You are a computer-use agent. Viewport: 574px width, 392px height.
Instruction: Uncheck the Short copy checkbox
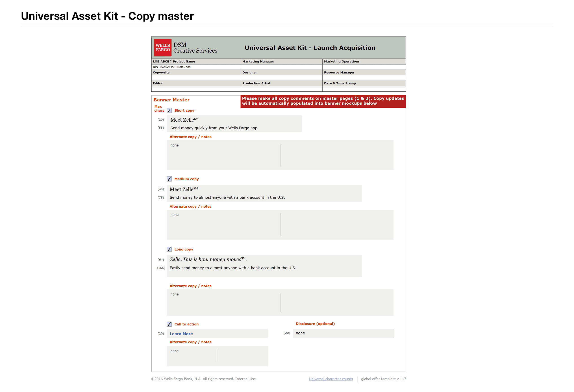(x=169, y=110)
